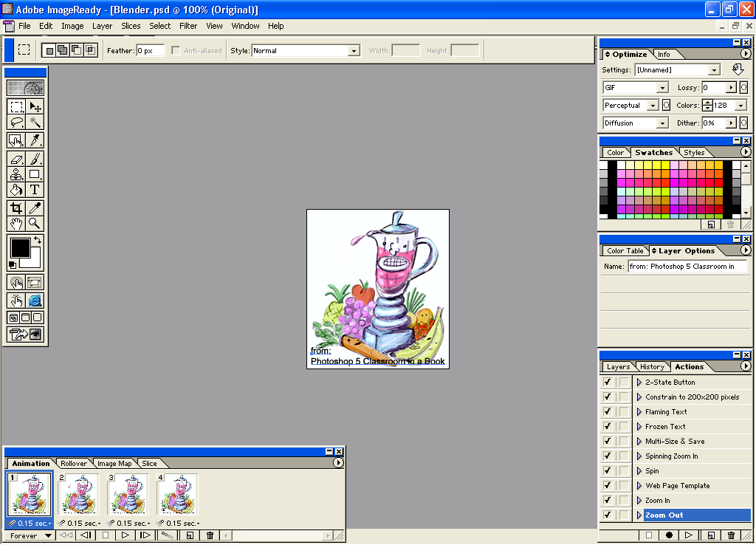Toggle the Anti-aliased checkbox
The width and height of the screenshot is (756, 545).
tap(176, 51)
